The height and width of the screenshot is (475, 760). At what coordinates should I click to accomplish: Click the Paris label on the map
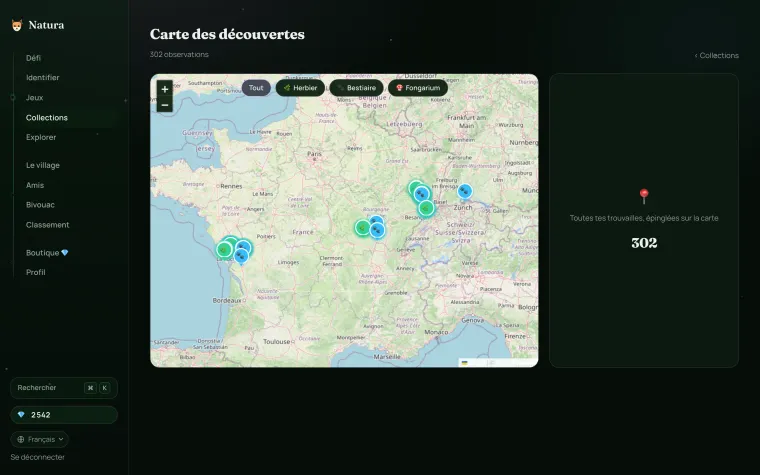point(314,154)
